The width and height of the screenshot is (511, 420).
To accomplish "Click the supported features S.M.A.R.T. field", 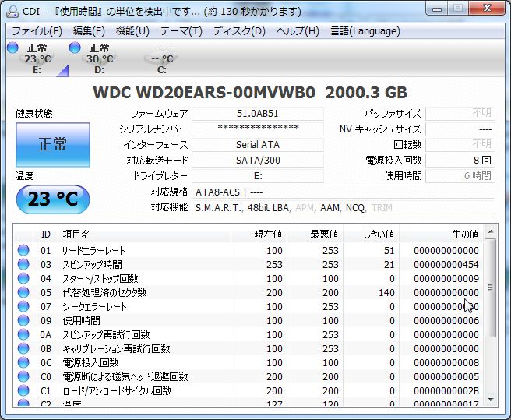I will point(344,208).
